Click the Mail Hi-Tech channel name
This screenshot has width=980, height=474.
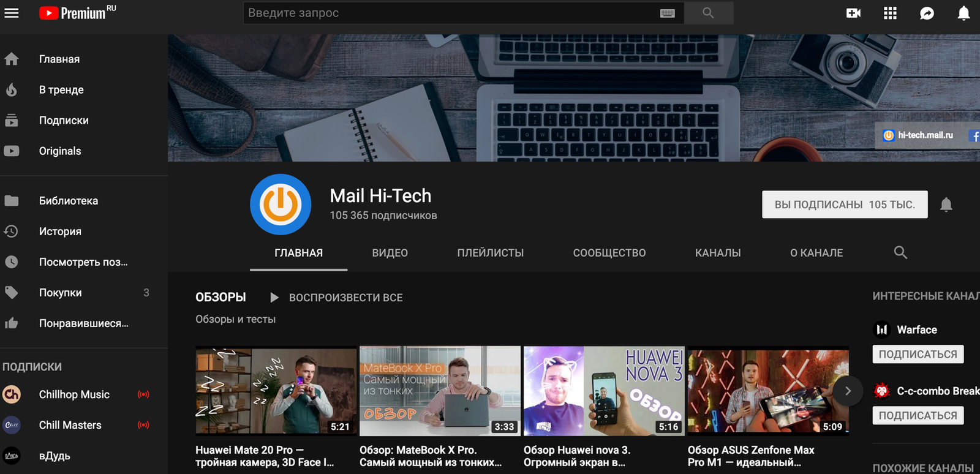pyautogui.click(x=380, y=195)
